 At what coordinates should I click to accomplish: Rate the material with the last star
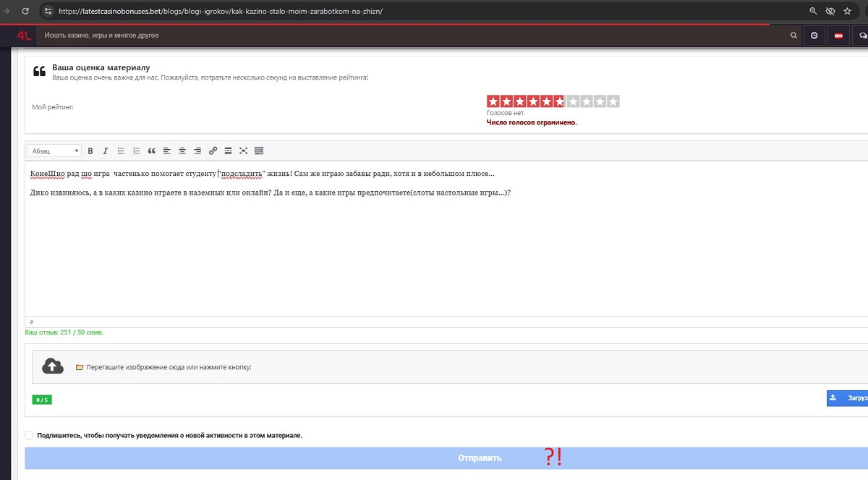click(x=613, y=101)
